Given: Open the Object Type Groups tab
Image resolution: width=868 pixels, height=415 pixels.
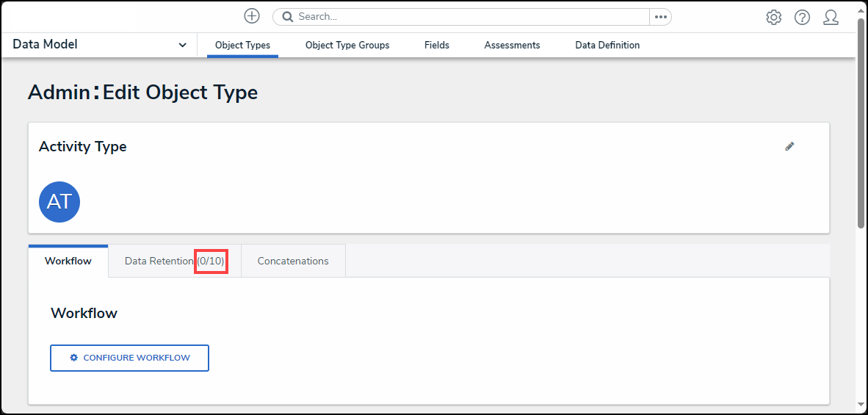Looking at the screenshot, I should (347, 45).
